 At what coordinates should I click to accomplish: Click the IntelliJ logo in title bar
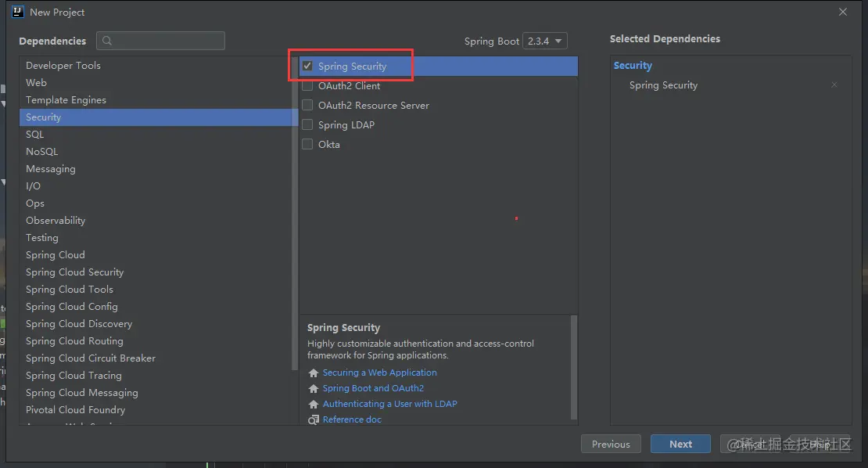click(18, 12)
